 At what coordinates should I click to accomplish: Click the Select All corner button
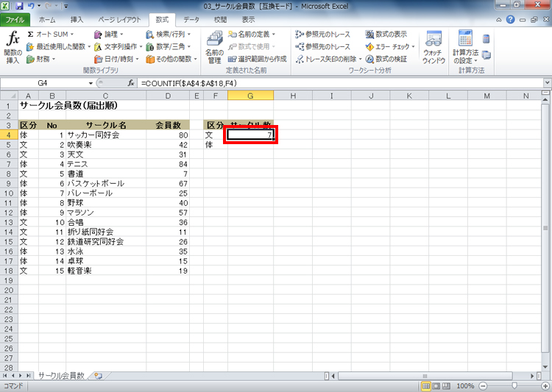click(9, 96)
